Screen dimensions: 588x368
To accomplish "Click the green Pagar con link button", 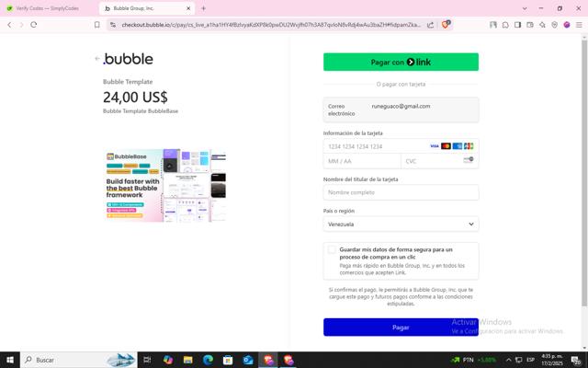I will 401,62.
